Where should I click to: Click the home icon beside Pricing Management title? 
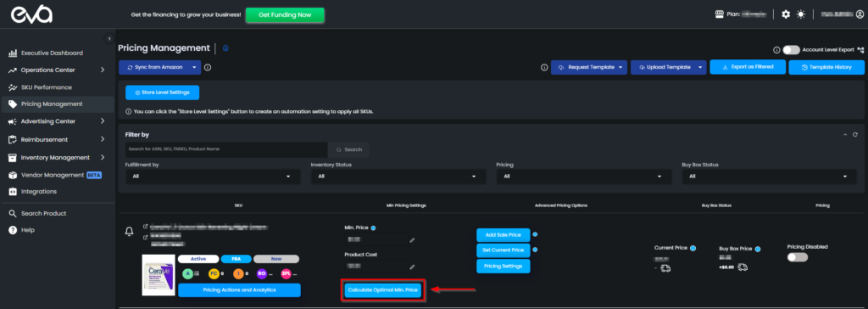point(225,48)
